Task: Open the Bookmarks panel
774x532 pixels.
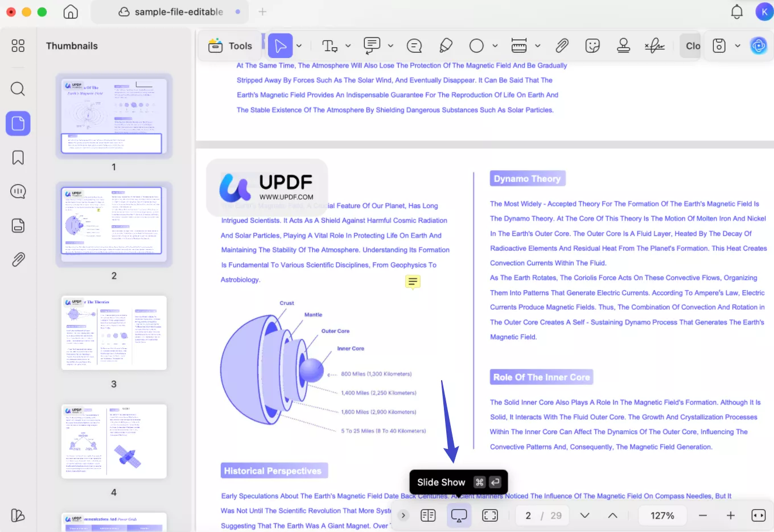Action: (18, 157)
